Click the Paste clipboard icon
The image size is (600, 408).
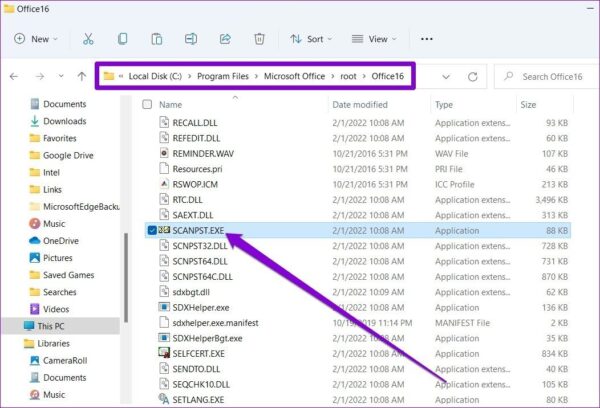tap(157, 39)
